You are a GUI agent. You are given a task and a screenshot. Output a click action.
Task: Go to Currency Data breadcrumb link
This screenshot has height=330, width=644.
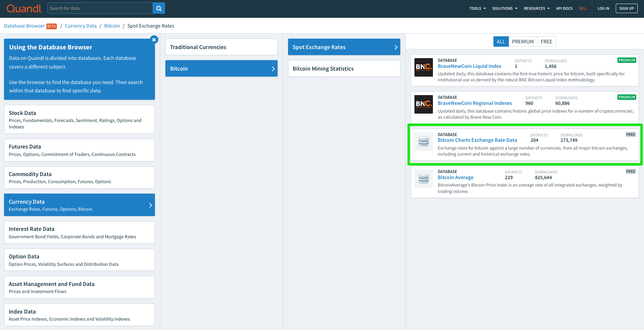[81, 26]
